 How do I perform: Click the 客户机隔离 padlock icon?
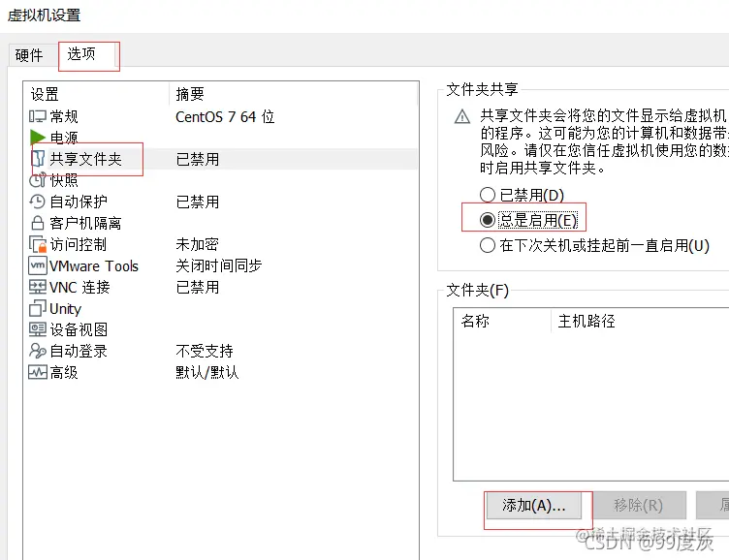coord(37,223)
